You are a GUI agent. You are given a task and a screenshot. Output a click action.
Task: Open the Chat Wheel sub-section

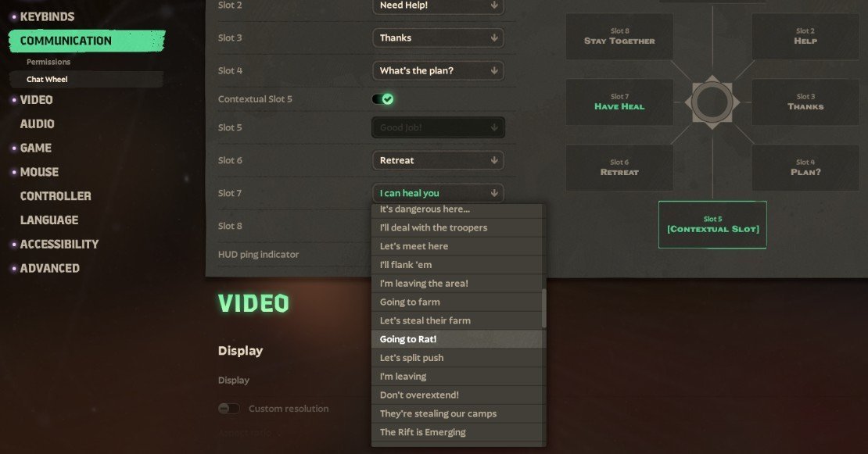click(x=86, y=79)
